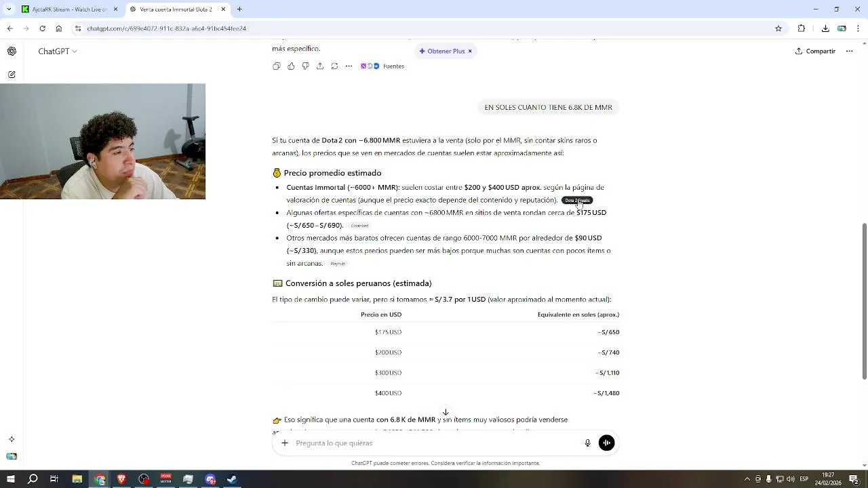Start voice mode button

pos(606,443)
